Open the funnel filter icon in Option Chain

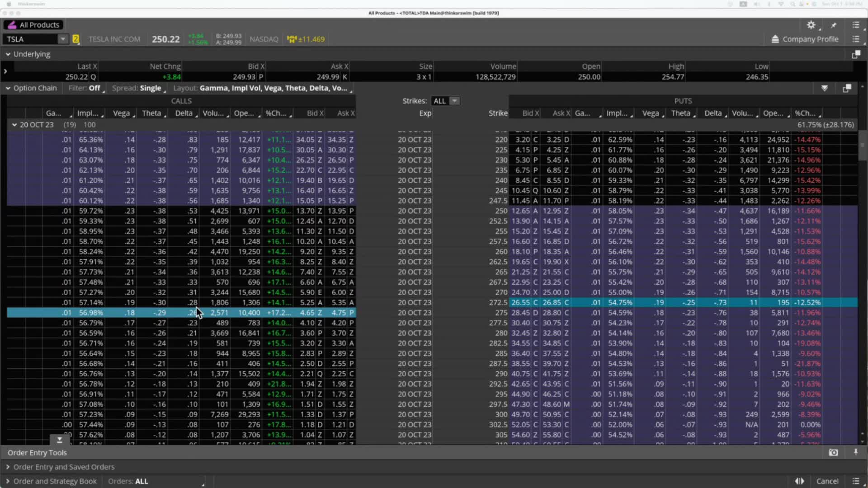(826, 88)
